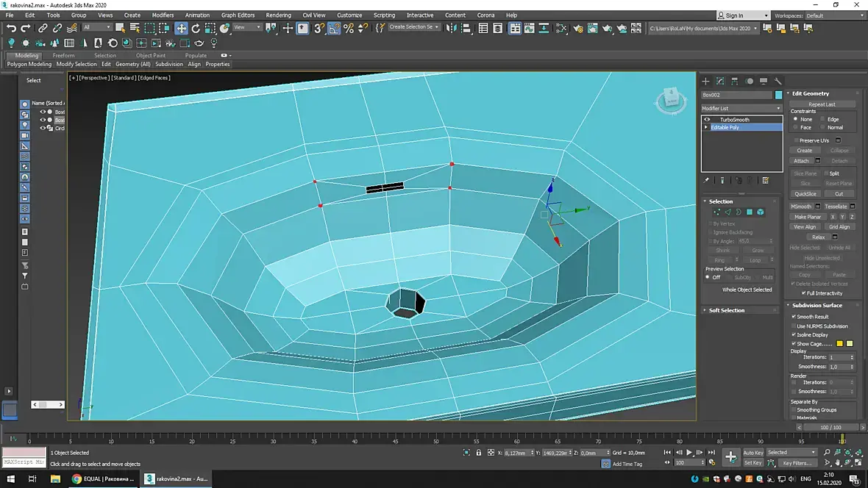Activate the Rotate tool in toolbar

[x=196, y=28]
